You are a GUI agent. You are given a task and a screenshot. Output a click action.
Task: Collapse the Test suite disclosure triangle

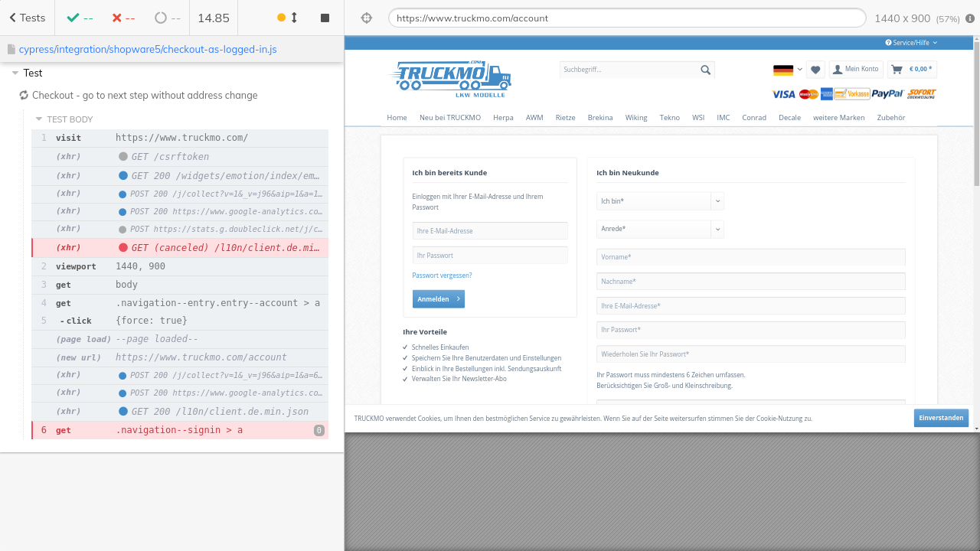click(x=15, y=73)
